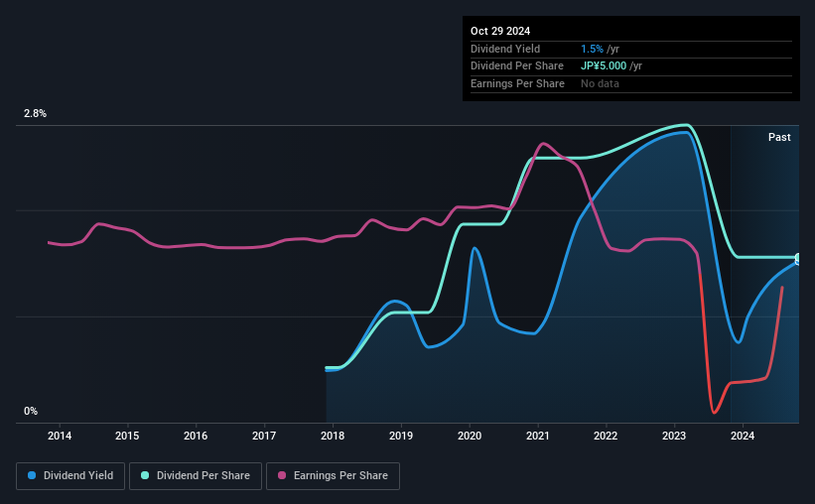Image resolution: width=815 pixels, height=504 pixels.
Task: Click the tooltip 'Earnings Per Share' row label
Action: coord(517,83)
